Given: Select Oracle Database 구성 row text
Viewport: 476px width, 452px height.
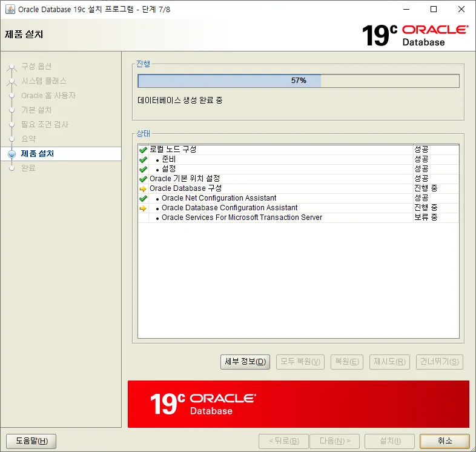Looking at the screenshot, I should 186,188.
